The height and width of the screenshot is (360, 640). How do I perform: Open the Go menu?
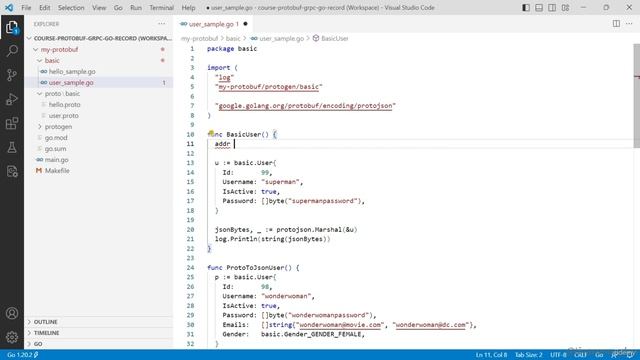[118, 8]
